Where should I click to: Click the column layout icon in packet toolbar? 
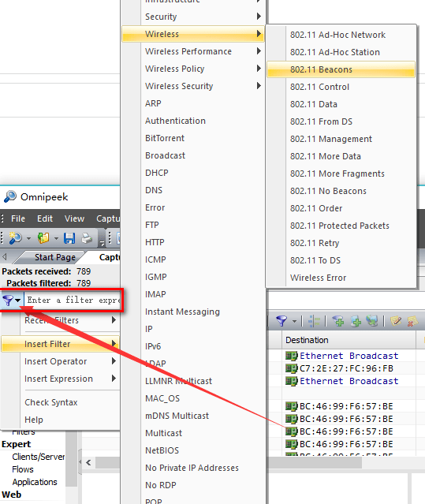coord(314,321)
